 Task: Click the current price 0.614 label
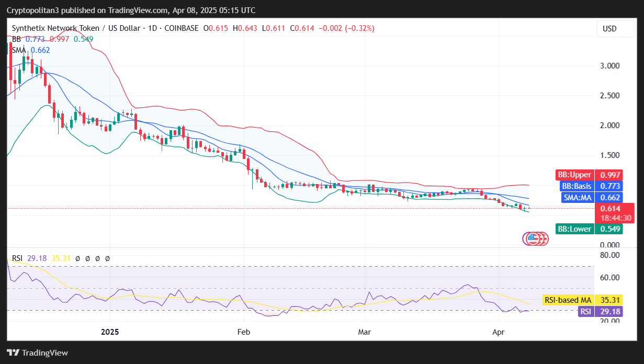[611, 208]
